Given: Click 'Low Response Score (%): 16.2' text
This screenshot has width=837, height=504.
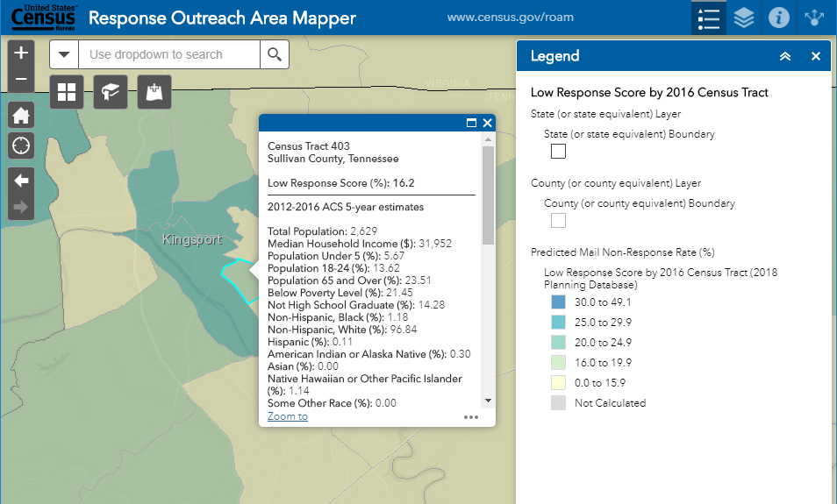Looking at the screenshot, I should click(341, 183).
